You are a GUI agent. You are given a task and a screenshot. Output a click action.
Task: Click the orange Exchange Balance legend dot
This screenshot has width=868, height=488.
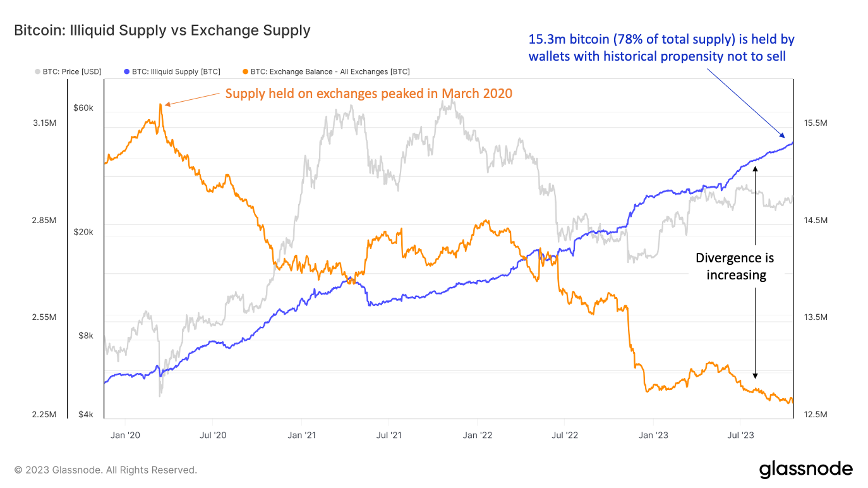point(246,71)
